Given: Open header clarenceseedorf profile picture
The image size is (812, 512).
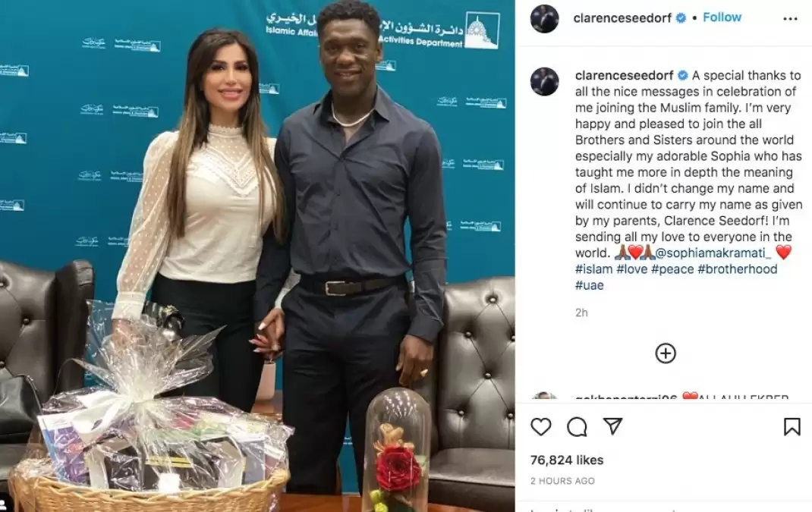Looking at the screenshot, I should click(x=545, y=18).
